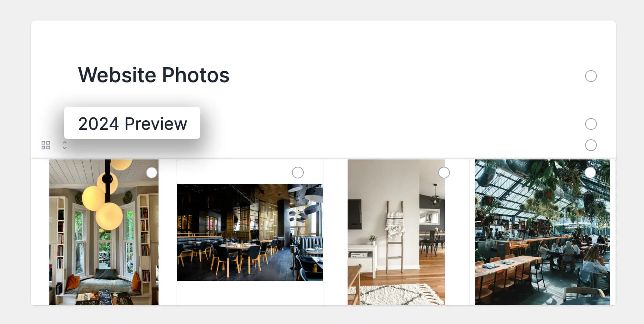644x324 pixels.
Task: Click the down arrow of the mover
Action: point(65,148)
